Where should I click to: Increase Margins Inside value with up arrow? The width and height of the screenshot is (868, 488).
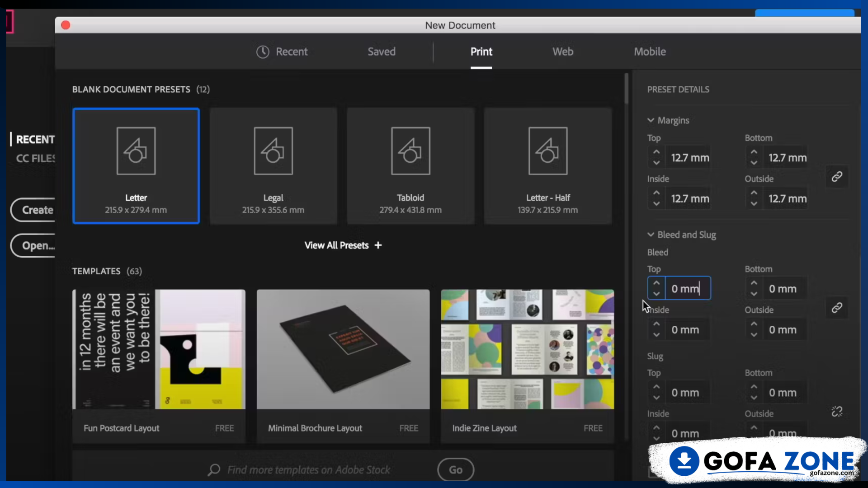point(656,193)
